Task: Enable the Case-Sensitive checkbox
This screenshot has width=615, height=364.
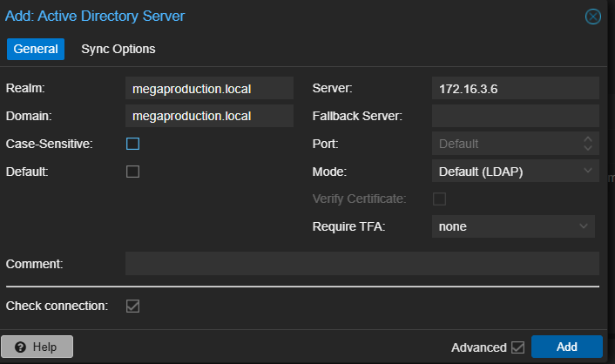Action: [133, 144]
